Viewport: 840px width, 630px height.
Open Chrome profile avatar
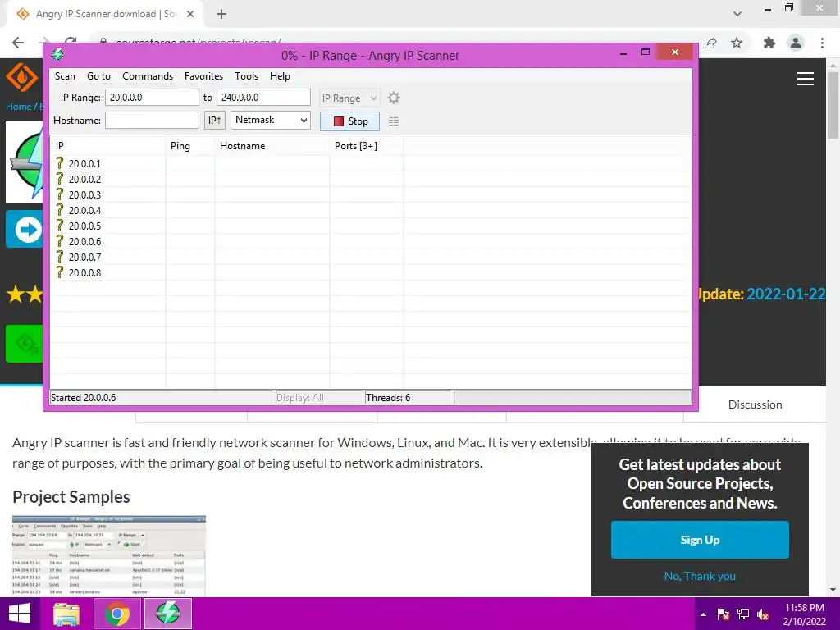pyautogui.click(x=796, y=43)
